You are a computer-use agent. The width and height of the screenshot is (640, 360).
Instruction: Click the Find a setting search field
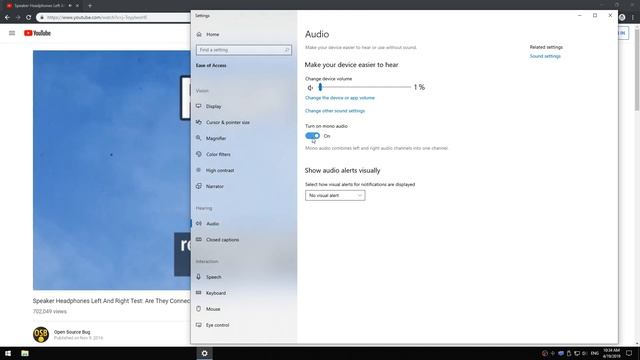tap(244, 50)
